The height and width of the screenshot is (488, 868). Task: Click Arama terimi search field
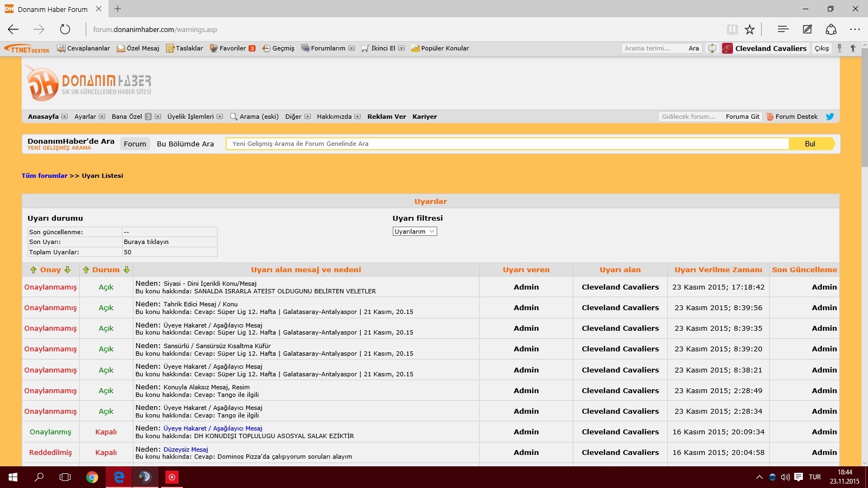click(654, 48)
